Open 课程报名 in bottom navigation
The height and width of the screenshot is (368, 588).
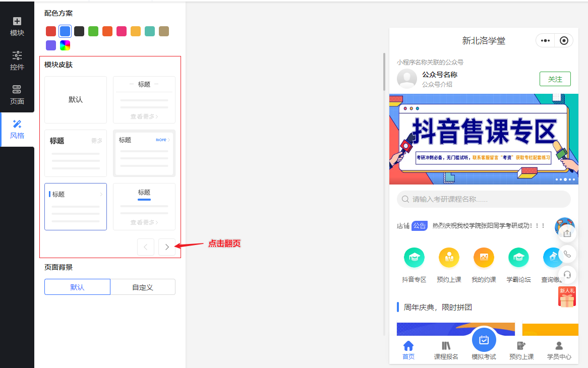click(446, 350)
